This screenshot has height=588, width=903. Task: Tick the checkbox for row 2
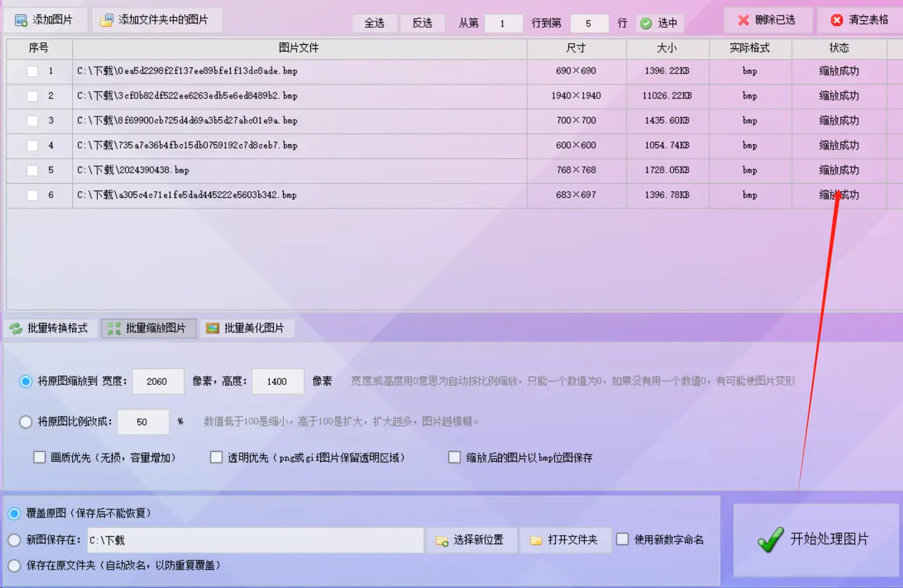click(32, 96)
